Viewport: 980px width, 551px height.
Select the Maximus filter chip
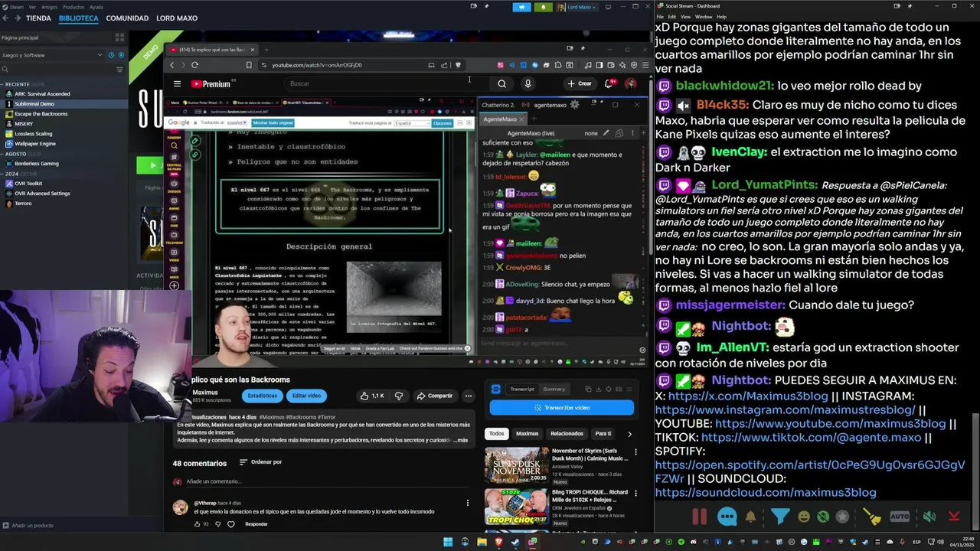pos(527,433)
